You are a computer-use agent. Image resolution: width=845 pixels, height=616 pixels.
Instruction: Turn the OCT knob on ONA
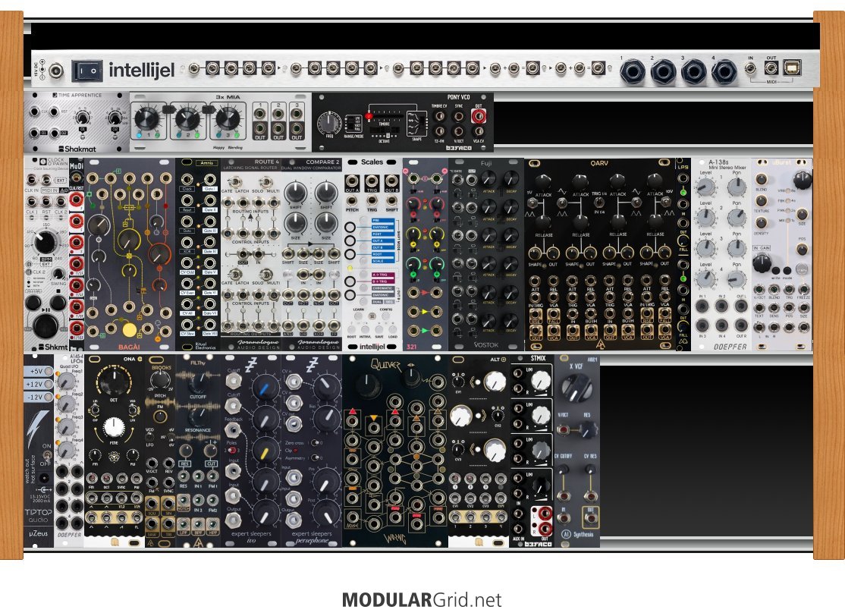click(x=113, y=382)
